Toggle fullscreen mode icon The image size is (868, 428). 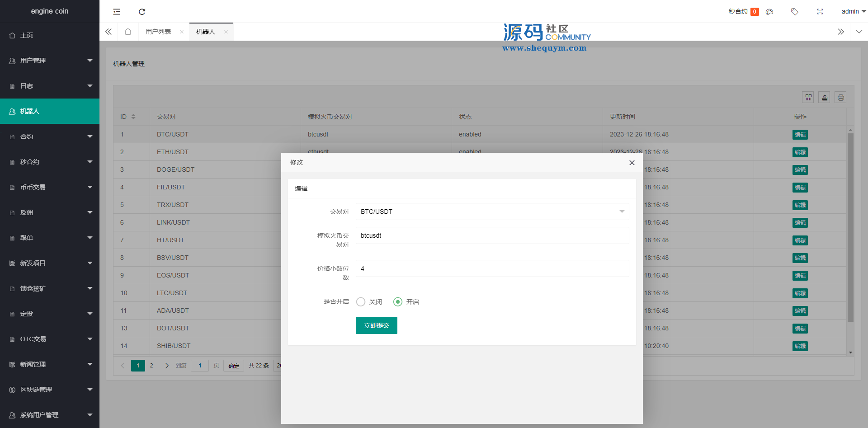820,12
